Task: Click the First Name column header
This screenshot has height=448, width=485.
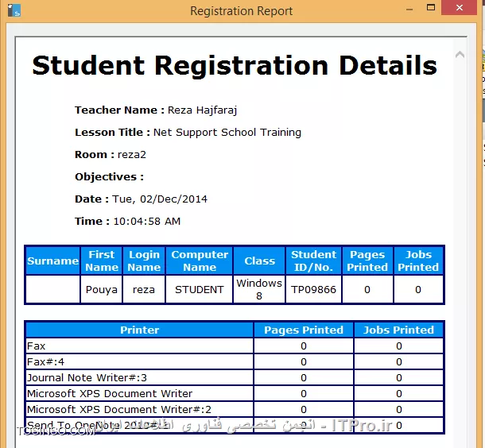Action: pyautogui.click(x=102, y=261)
